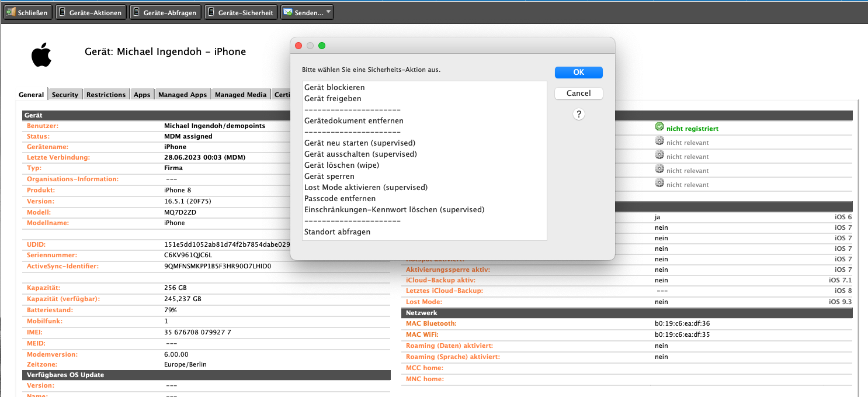Switch to the Security tab
The image size is (868, 397).
65,95
